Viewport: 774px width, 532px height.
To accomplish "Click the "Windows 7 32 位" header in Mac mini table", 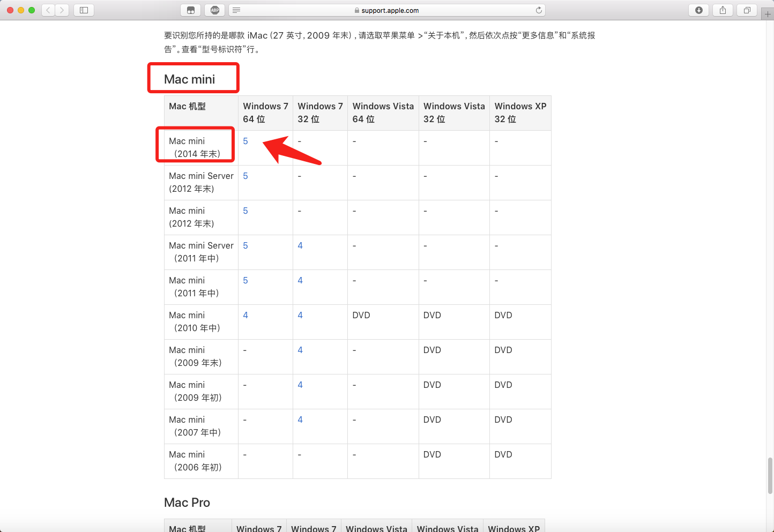I will click(320, 113).
